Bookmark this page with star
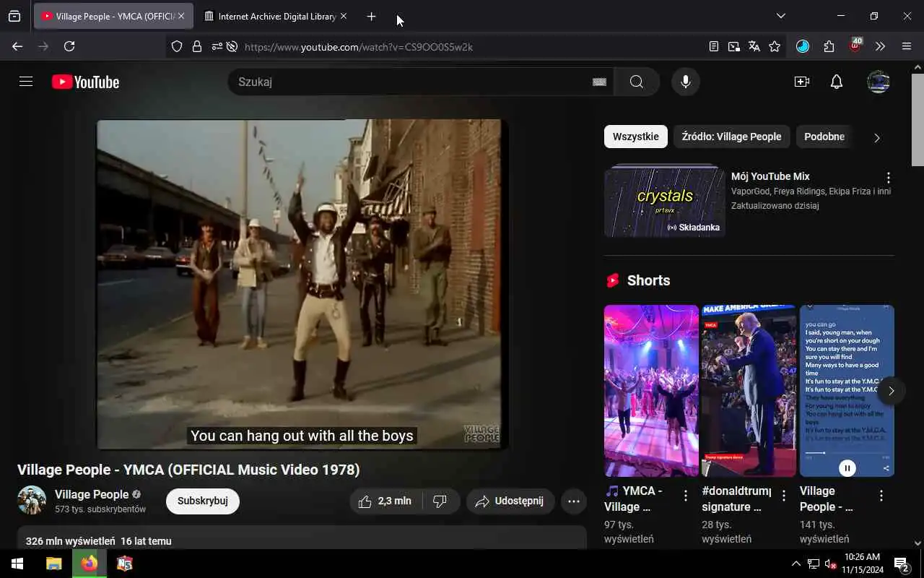The image size is (924, 578). point(775,46)
